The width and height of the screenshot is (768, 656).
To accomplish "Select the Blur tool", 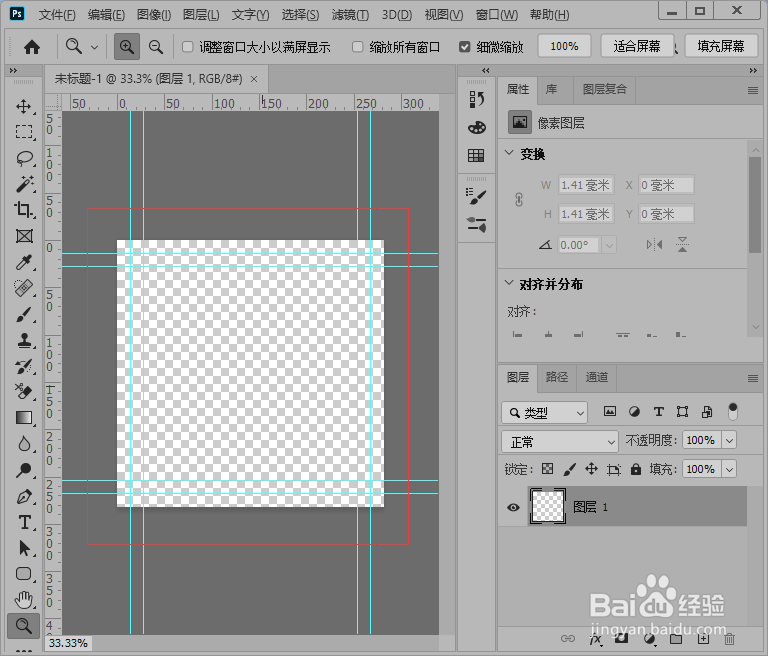I will 24,444.
